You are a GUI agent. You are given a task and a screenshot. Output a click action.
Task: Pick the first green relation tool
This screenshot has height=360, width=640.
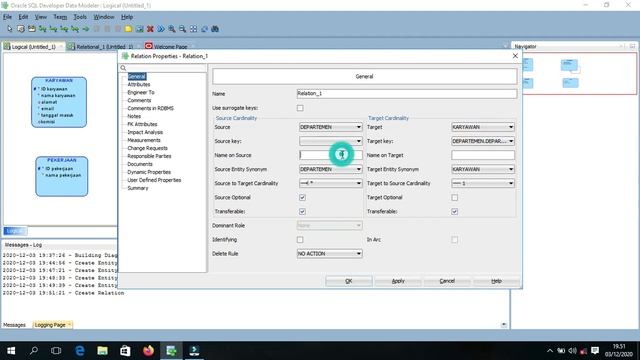pos(42,29)
